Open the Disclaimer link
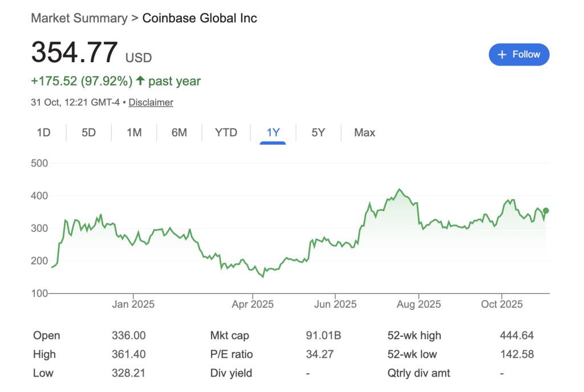 click(151, 102)
